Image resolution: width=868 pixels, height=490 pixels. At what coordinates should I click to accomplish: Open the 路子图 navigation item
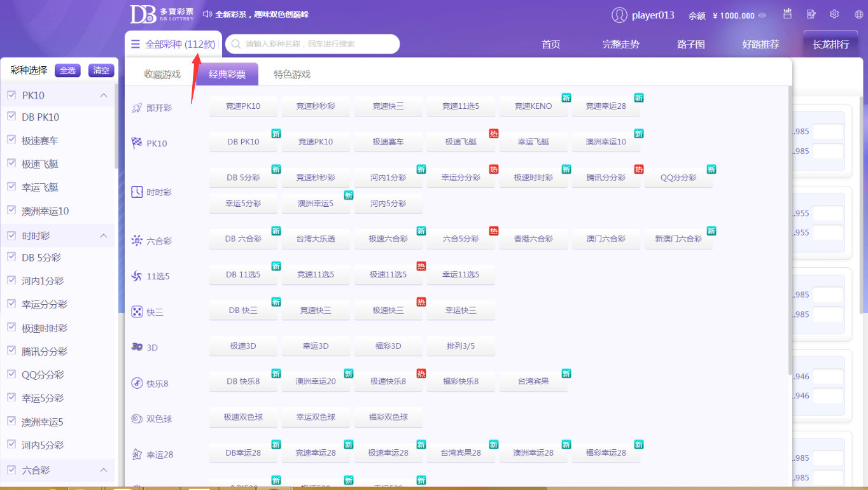pyautogui.click(x=690, y=45)
